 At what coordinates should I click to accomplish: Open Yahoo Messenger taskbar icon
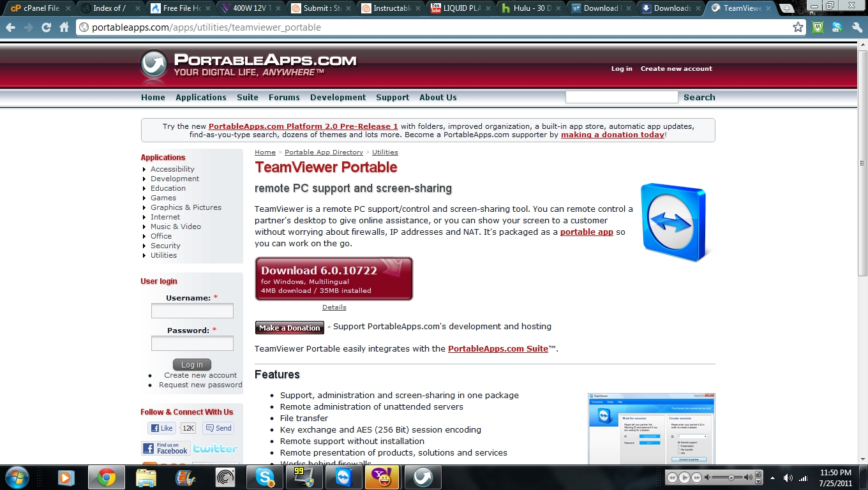click(382, 477)
